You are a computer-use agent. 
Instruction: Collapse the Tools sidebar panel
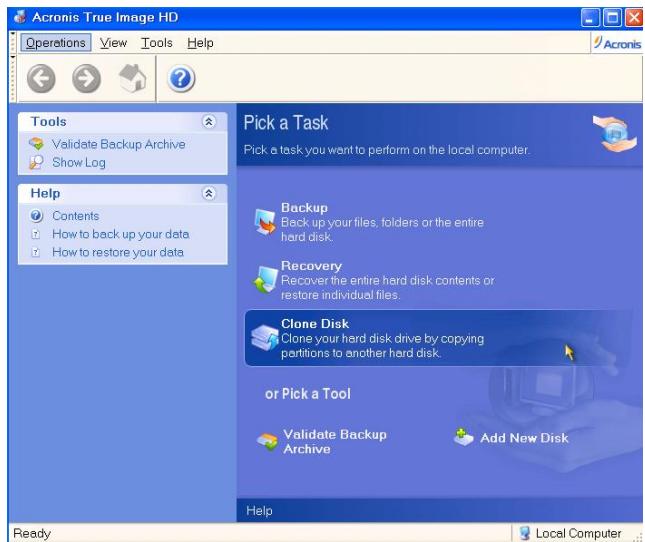209,121
